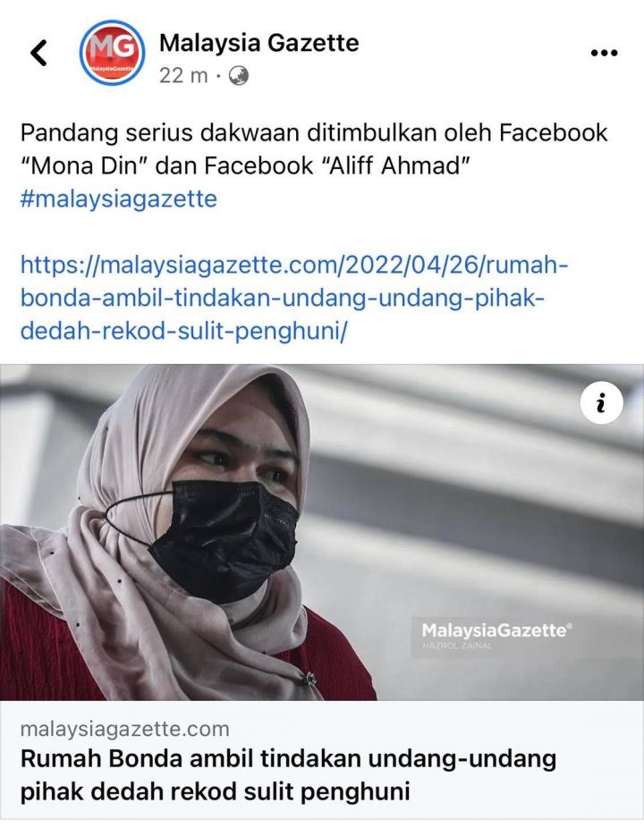Open the malaysiagazette.com/2022/04/26 article URL

click(x=293, y=298)
